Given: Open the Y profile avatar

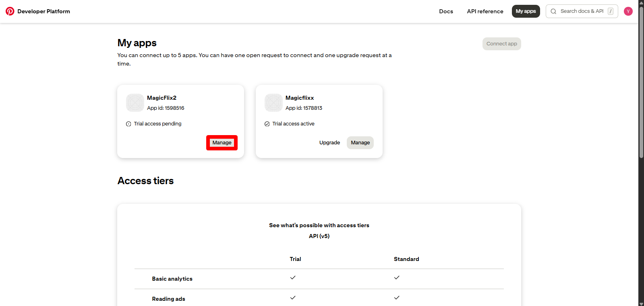Looking at the screenshot, I should 628,11.
